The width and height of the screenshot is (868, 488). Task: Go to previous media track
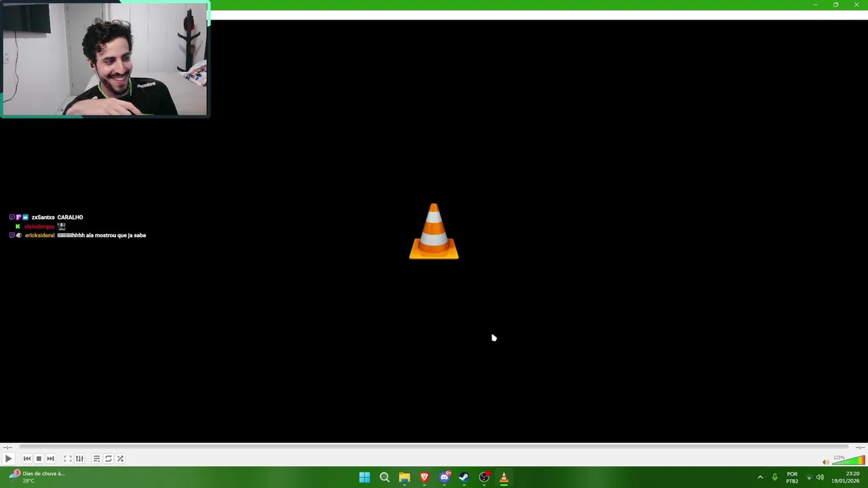(x=27, y=459)
